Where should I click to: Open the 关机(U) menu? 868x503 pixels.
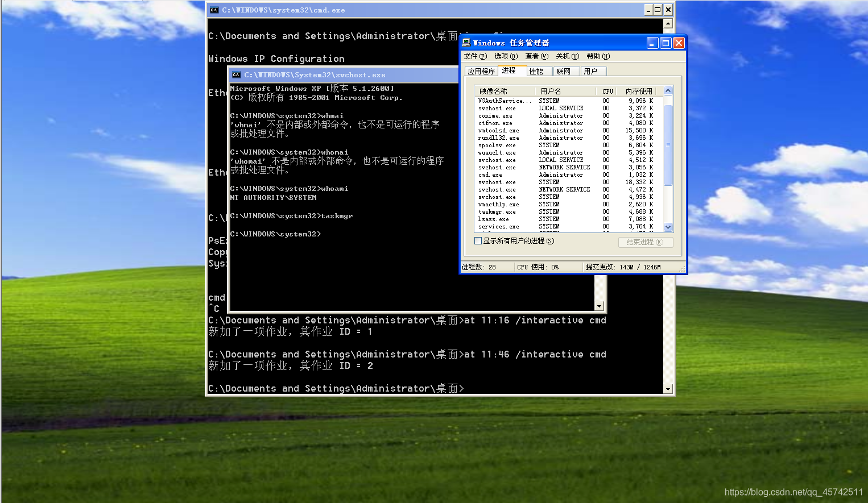[567, 56]
